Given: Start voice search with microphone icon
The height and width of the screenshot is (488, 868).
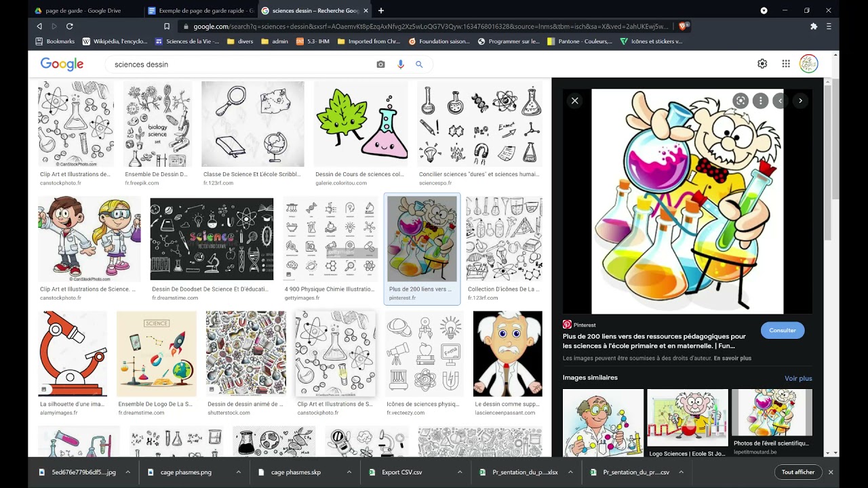Looking at the screenshot, I should [x=400, y=64].
